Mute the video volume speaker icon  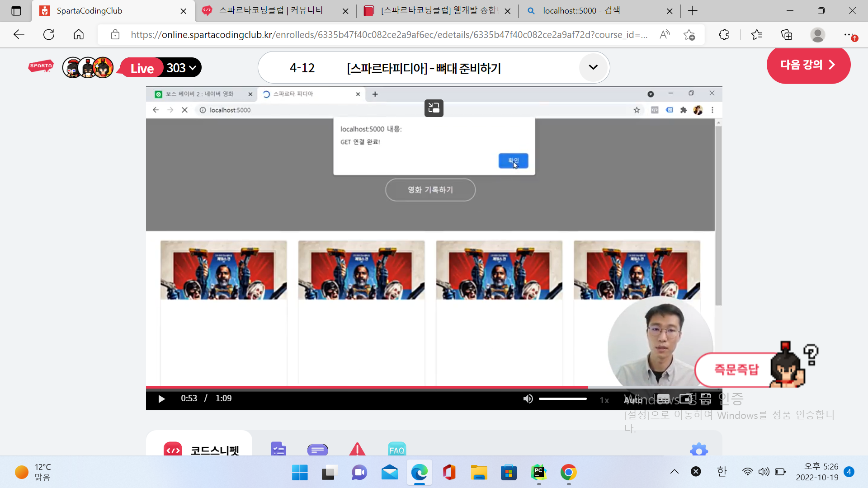point(528,399)
